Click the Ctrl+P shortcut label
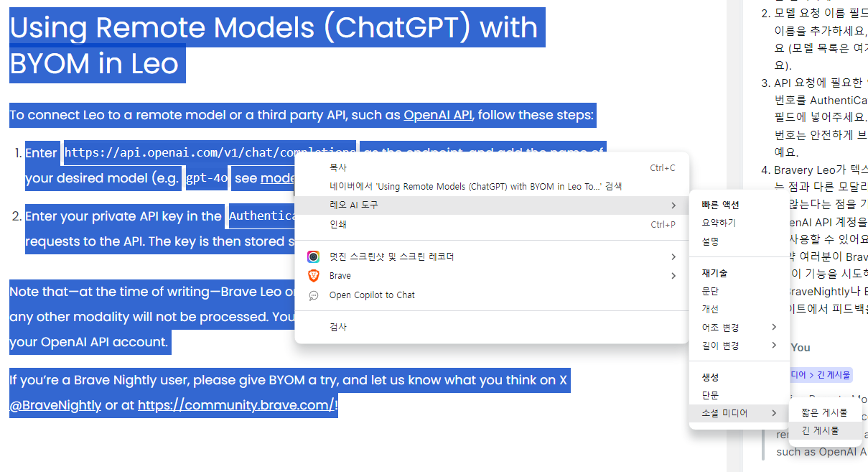This screenshot has height=472, width=868. [663, 225]
